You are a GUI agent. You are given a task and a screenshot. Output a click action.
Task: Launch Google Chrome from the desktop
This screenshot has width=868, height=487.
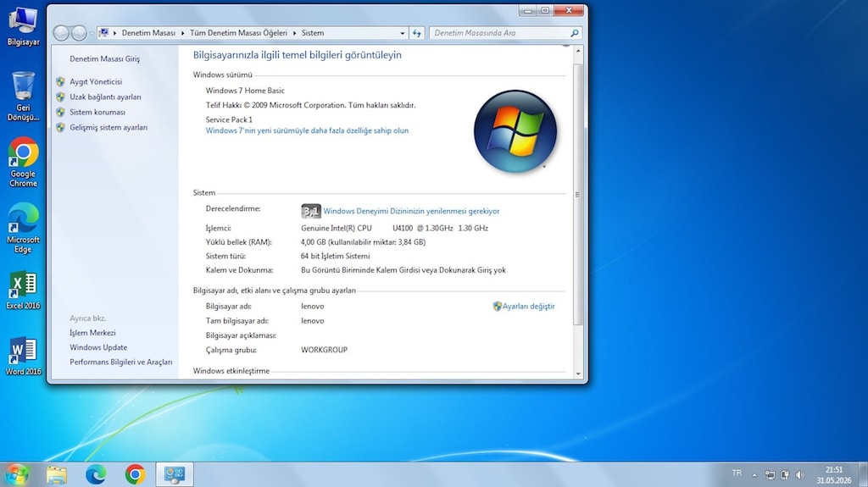pos(23,162)
